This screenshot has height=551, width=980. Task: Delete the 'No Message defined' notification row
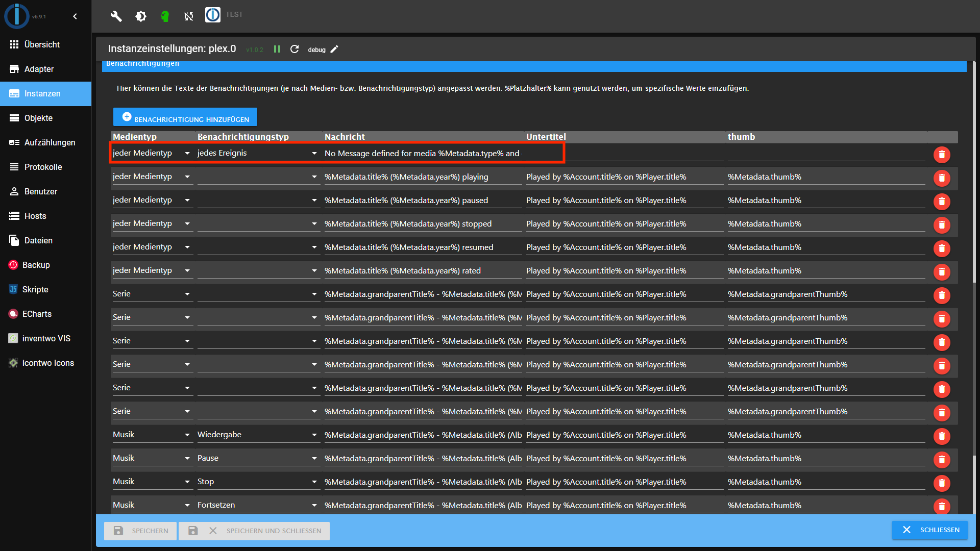coord(942,154)
